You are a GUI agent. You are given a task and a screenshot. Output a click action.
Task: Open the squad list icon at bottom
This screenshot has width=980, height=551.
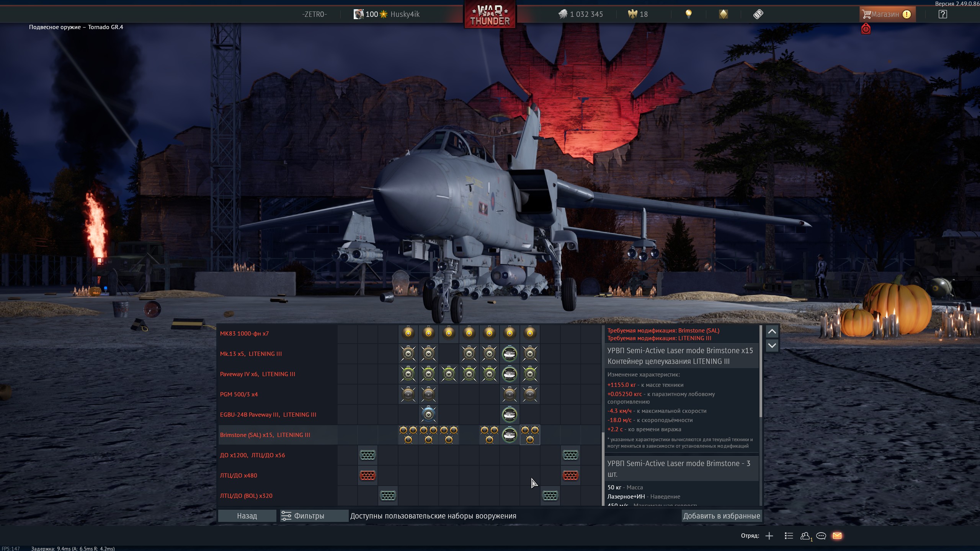click(789, 536)
